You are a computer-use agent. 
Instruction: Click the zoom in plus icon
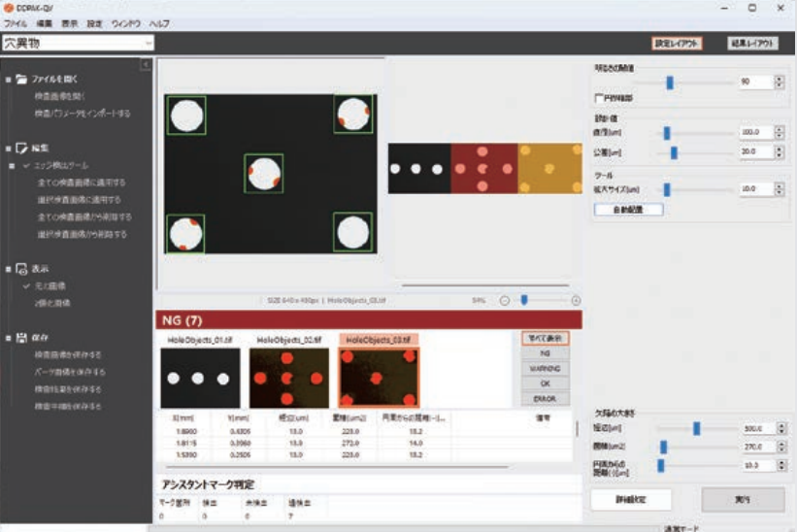click(x=576, y=301)
